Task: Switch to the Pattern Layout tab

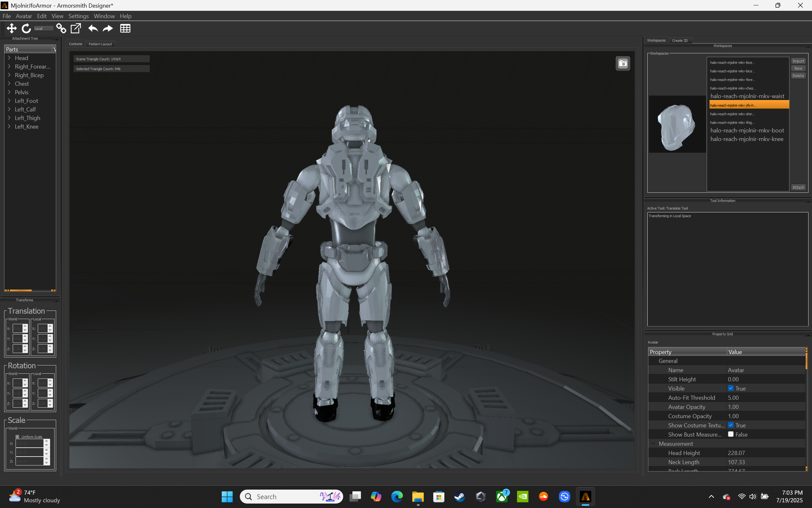Action: pyautogui.click(x=100, y=44)
